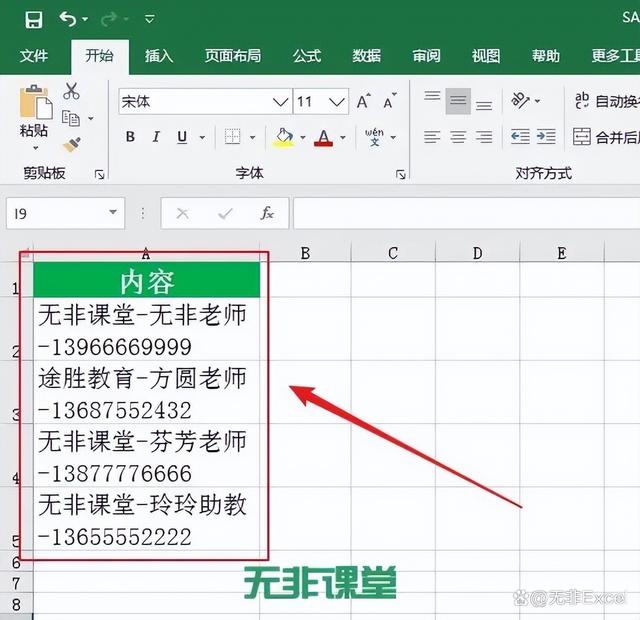Switch to the 公式 ribbon tab
This screenshot has height=620, width=640.
pos(307,56)
